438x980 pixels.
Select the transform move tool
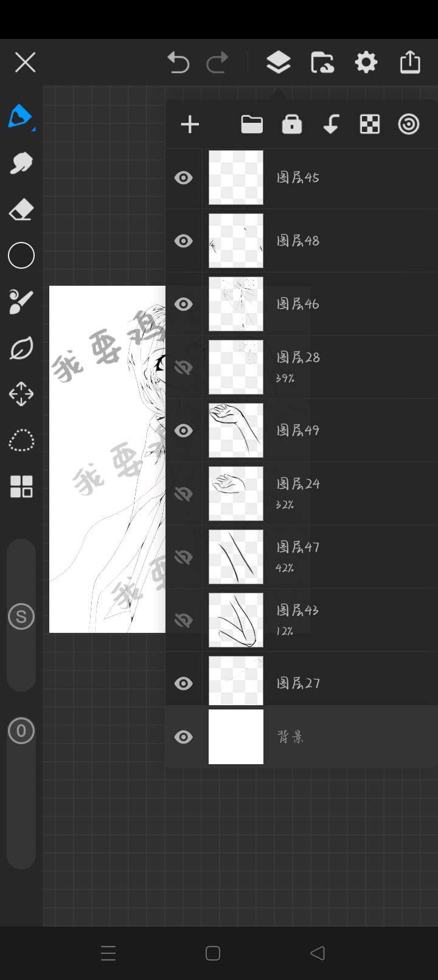click(x=21, y=394)
